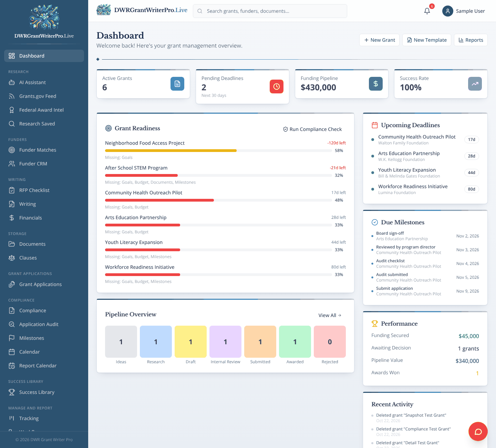Click the Pending Deadlines clock icon
496x448 pixels.
[x=277, y=86]
